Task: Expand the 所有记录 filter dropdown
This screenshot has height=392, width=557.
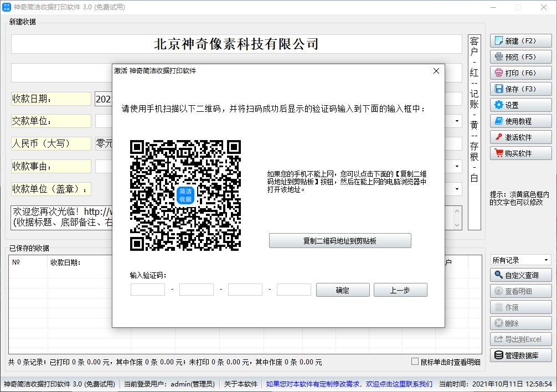Action: point(546,260)
